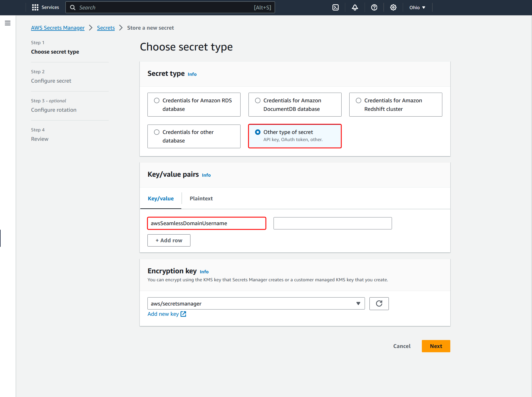532x397 pixels.
Task: Click Add row to insert another pair
Action: tap(169, 240)
